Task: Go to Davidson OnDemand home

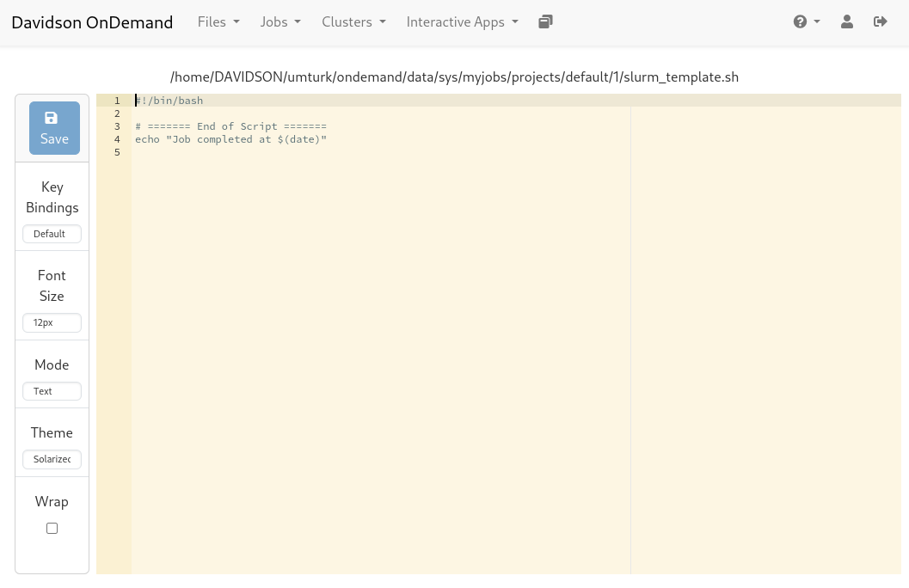Action: point(92,22)
